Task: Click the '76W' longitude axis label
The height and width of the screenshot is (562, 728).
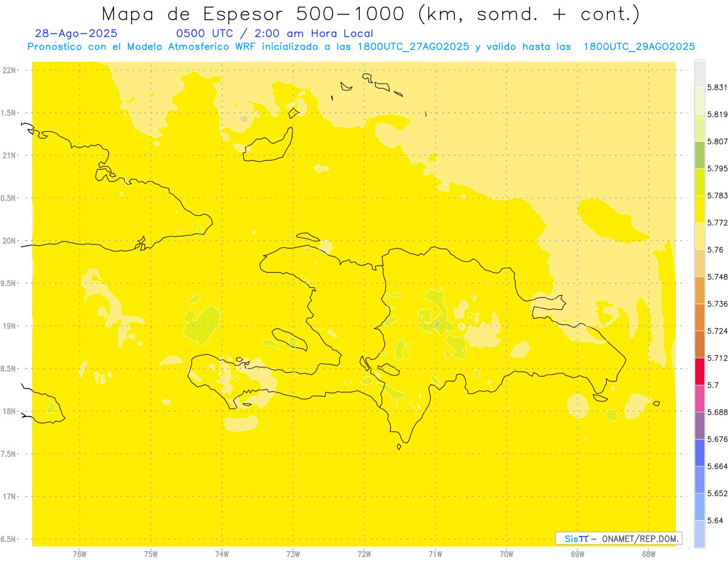Action: [x=79, y=554]
